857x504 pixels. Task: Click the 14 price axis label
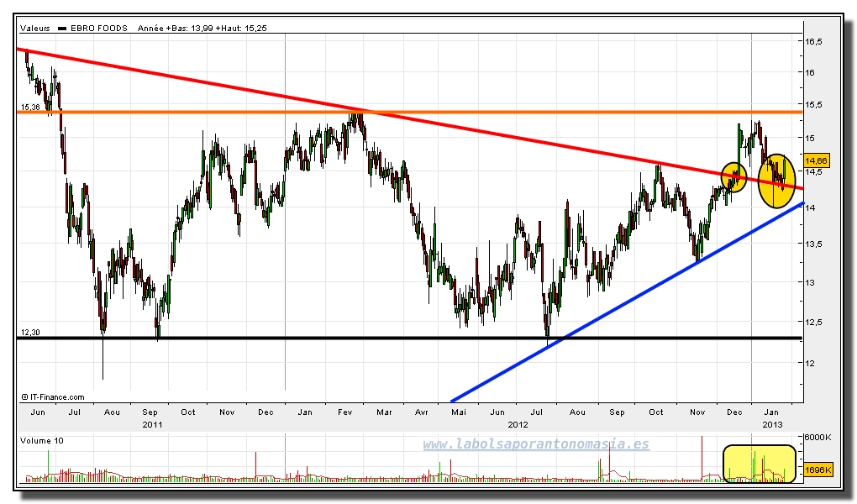(810, 207)
